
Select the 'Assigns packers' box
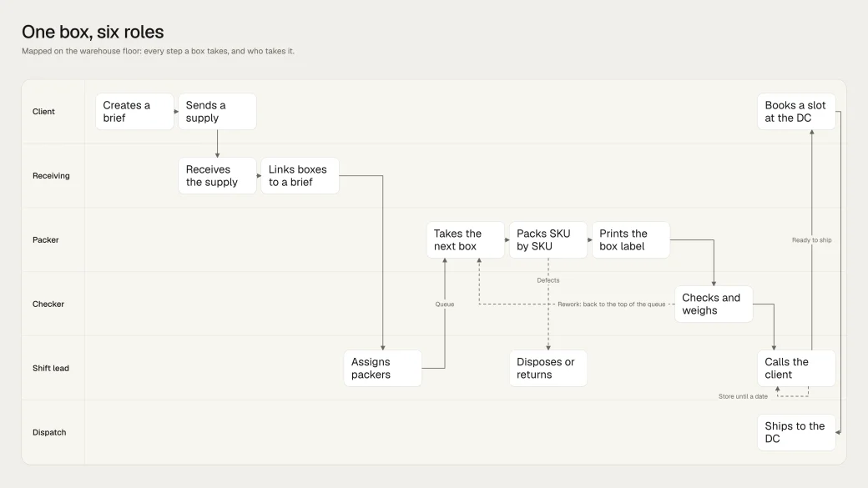(x=382, y=368)
